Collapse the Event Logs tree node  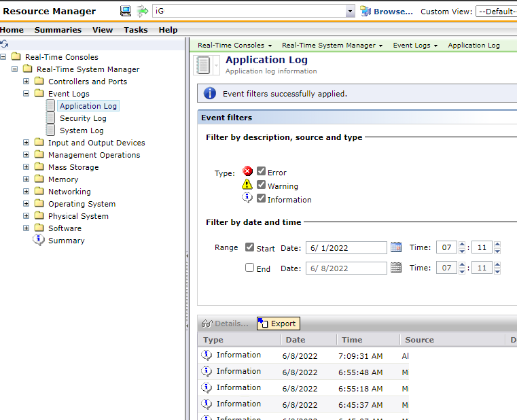[x=26, y=93]
